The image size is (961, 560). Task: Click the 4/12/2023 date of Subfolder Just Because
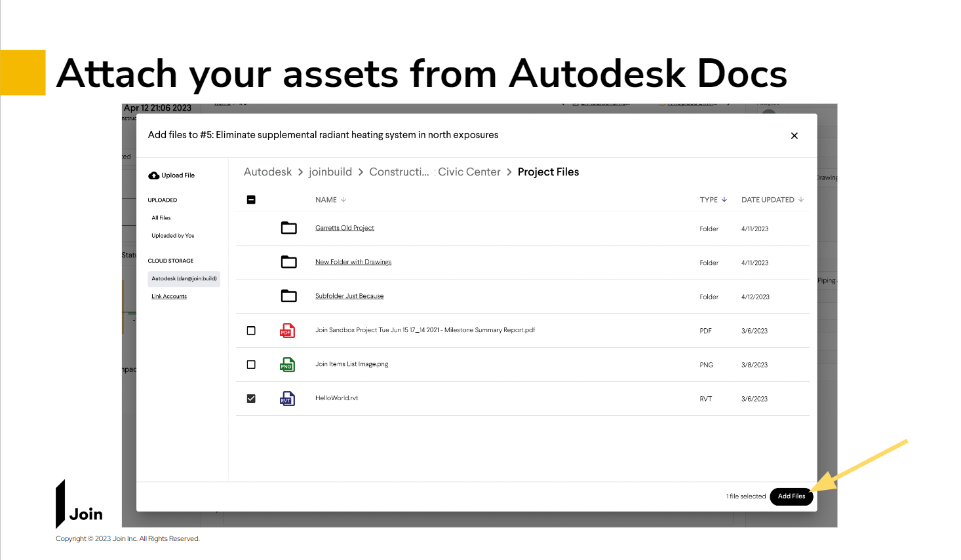(755, 297)
